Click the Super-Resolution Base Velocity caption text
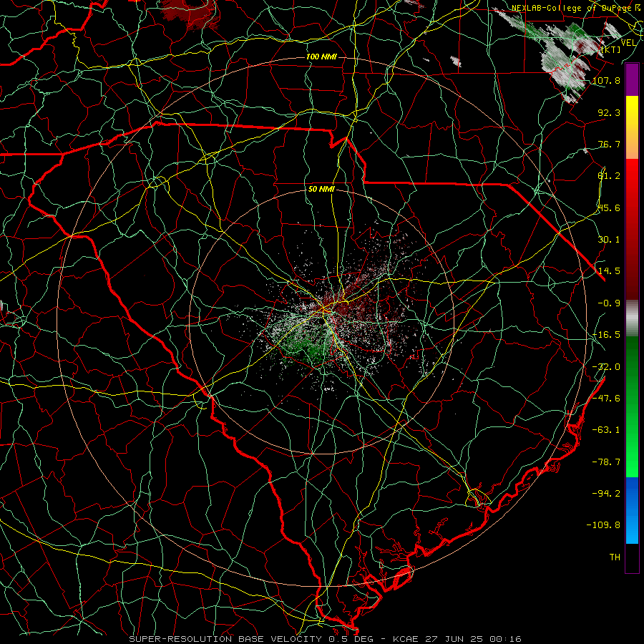 point(326,639)
